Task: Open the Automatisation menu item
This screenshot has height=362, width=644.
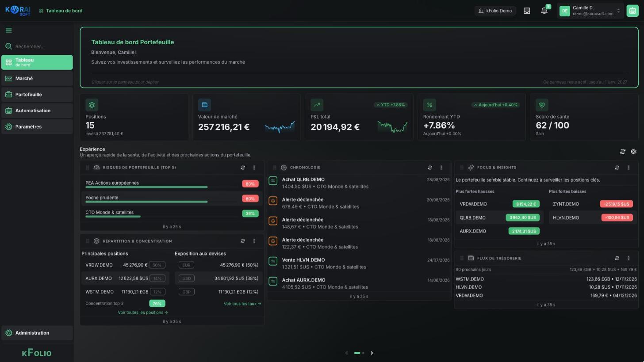Action: pyautogui.click(x=37, y=111)
